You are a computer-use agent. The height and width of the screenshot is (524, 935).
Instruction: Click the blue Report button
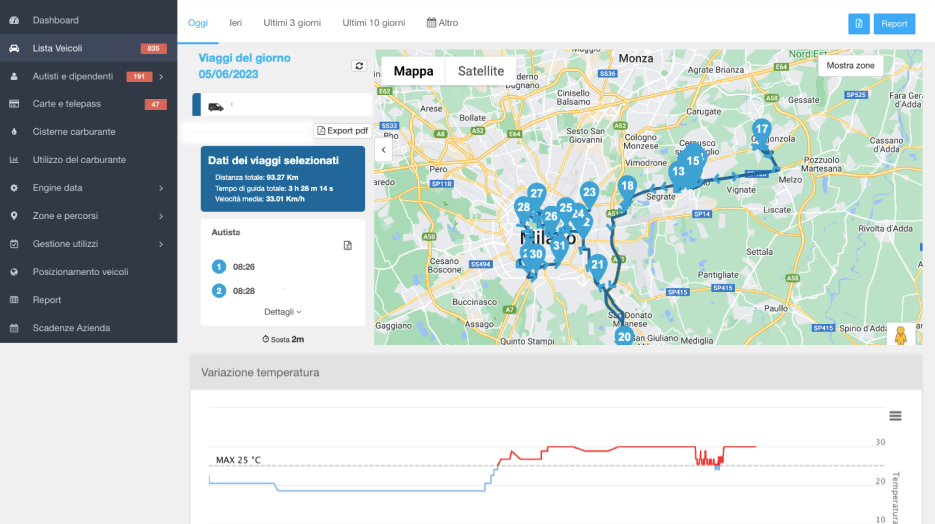click(x=894, y=24)
